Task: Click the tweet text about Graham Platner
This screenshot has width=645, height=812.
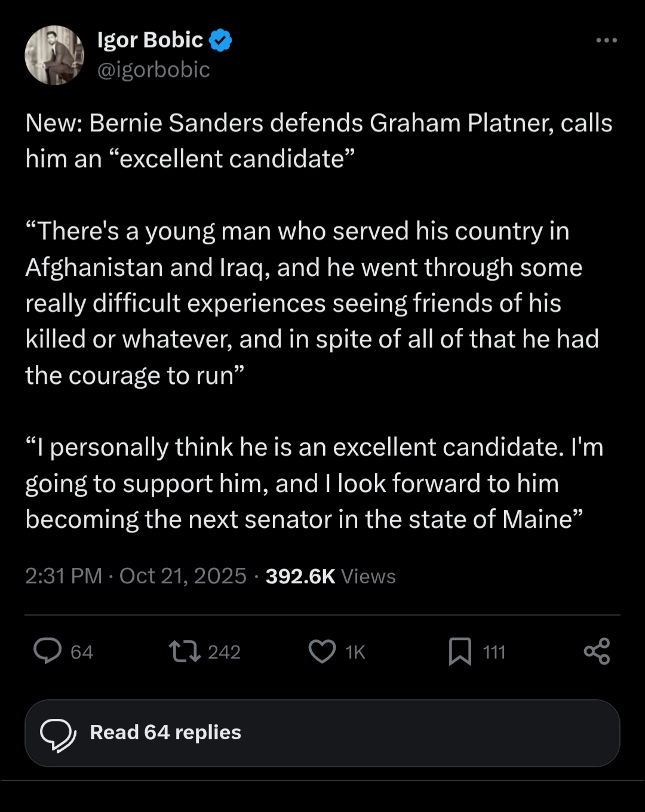Action: tap(319, 141)
